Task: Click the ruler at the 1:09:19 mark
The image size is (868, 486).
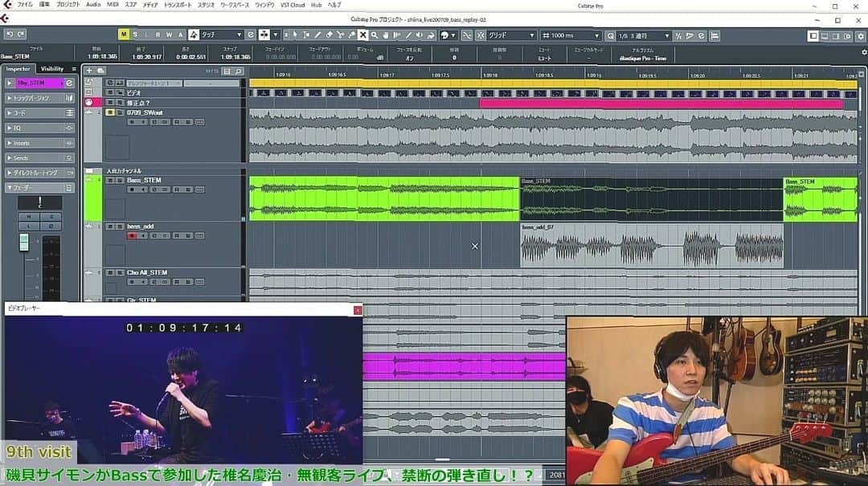Action: [x=593, y=74]
